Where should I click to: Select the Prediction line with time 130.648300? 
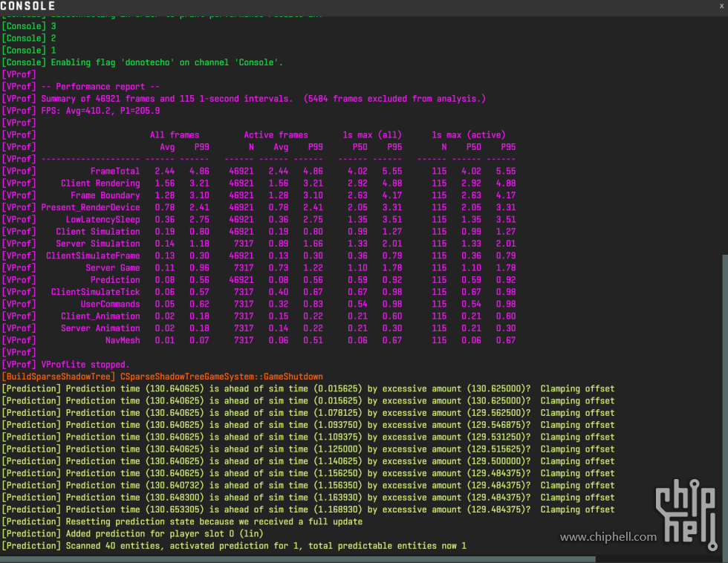308,497
